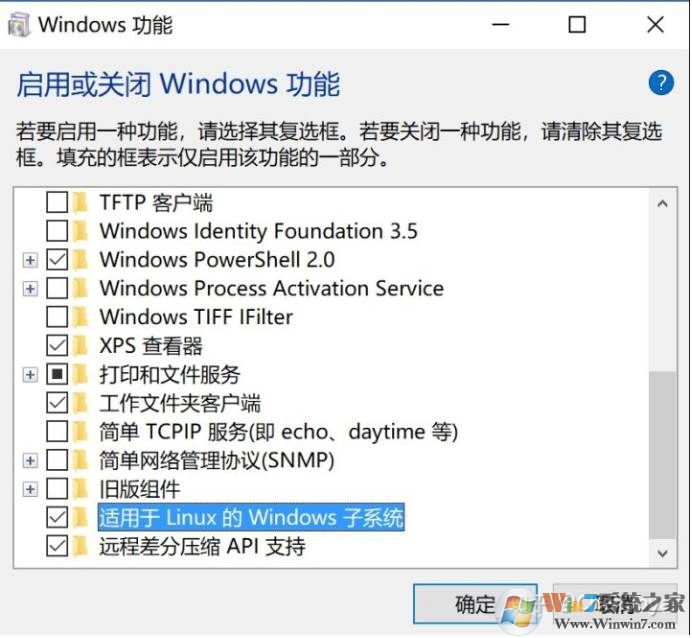Screen dimensions: 692x638
Task: Expand Windows Process Activation Service node
Action: tap(30, 289)
